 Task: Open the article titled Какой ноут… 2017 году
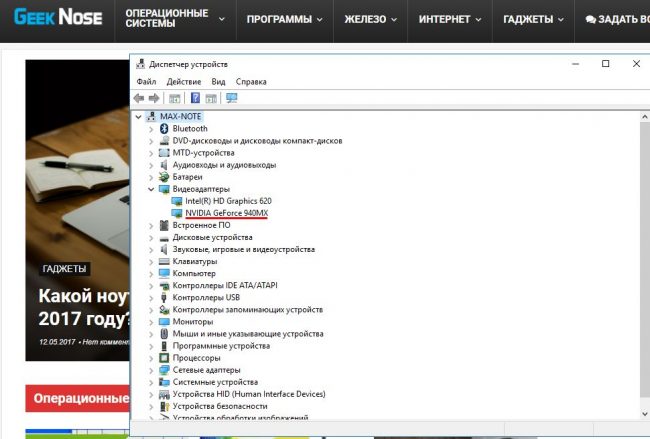pyautogui.click(x=84, y=307)
